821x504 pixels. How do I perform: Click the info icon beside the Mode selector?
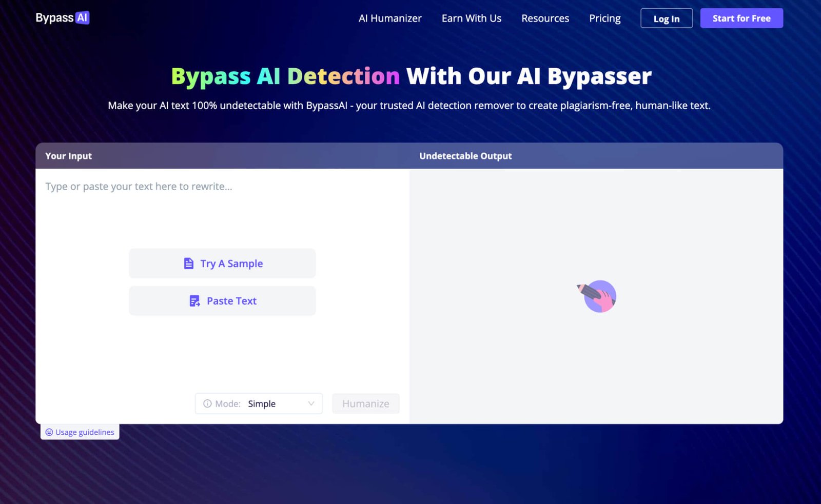(207, 404)
